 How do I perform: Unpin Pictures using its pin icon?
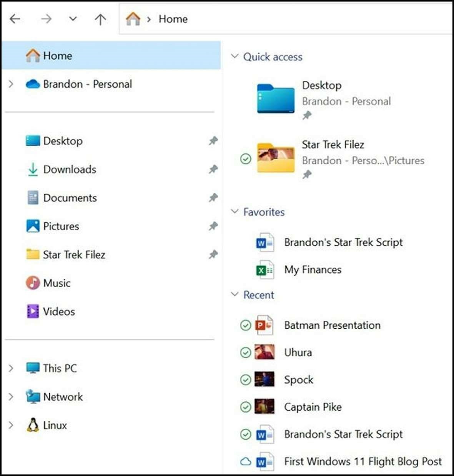tap(213, 226)
